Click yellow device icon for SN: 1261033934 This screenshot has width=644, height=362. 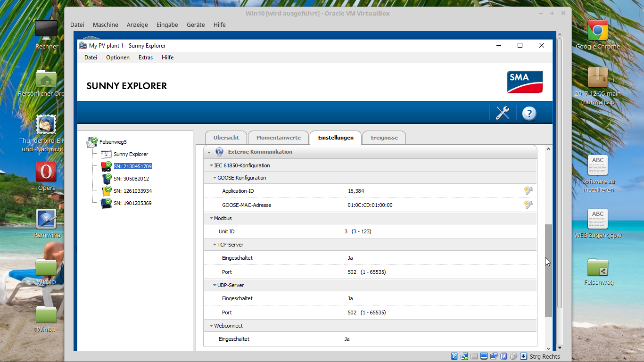[x=106, y=191]
